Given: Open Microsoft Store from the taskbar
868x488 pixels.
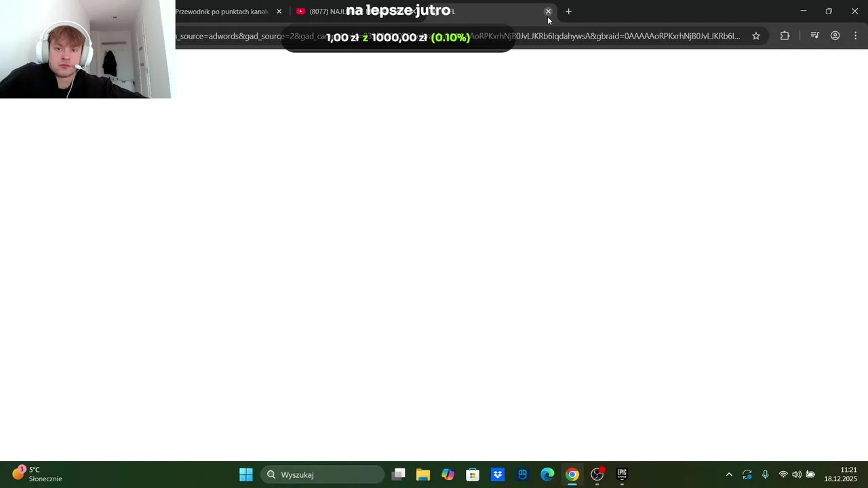Looking at the screenshot, I should point(473,474).
